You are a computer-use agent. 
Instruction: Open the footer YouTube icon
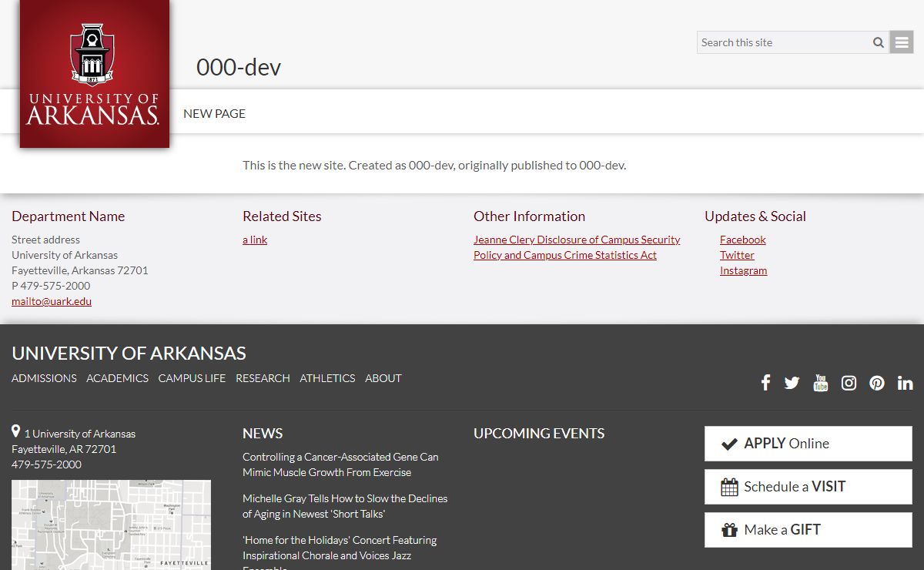[x=820, y=383]
